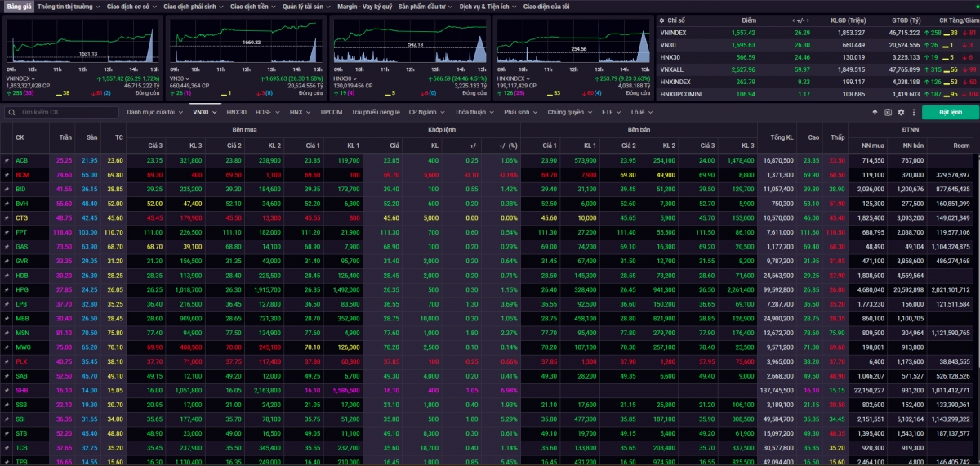Viewport: 980px width, 466px height.
Task: Open Giao diện của tôi menu
Action: click(x=546, y=6)
